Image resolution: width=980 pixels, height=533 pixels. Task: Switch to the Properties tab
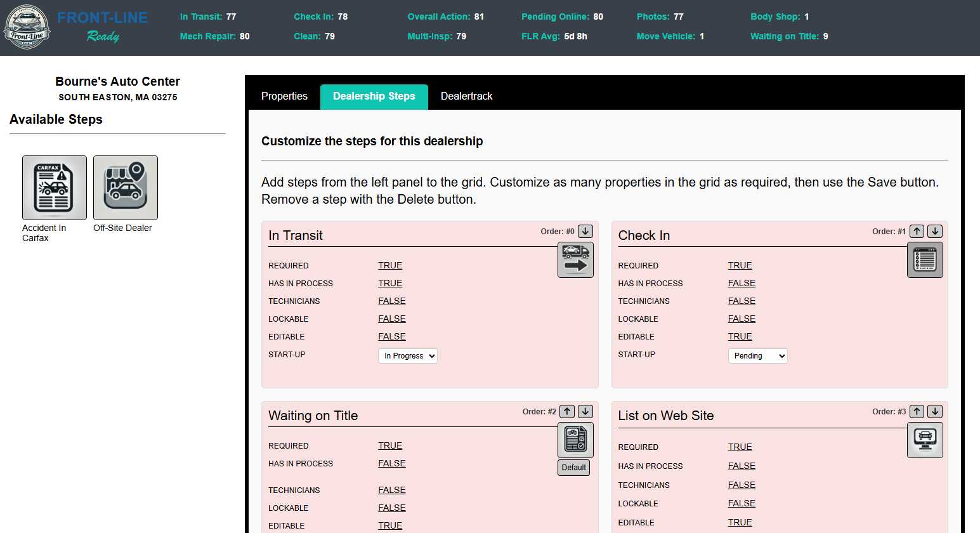[x=284, y=96]
